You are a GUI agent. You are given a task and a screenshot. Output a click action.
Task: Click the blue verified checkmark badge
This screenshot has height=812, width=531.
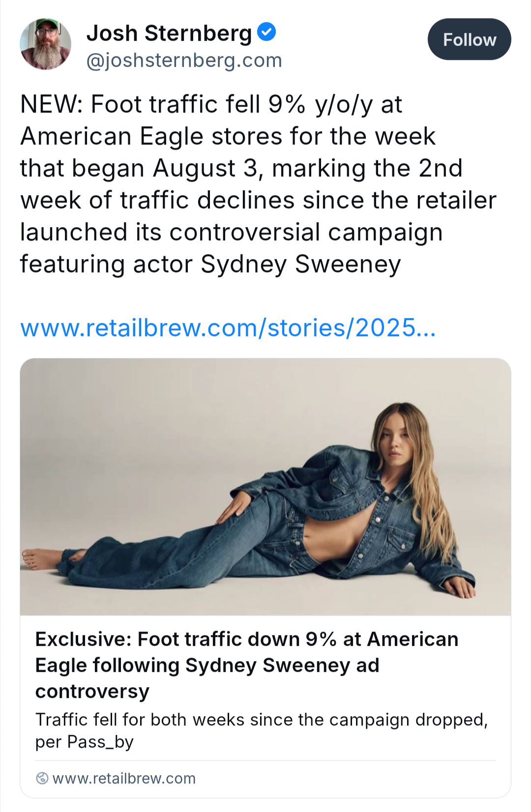coord(266,32)
